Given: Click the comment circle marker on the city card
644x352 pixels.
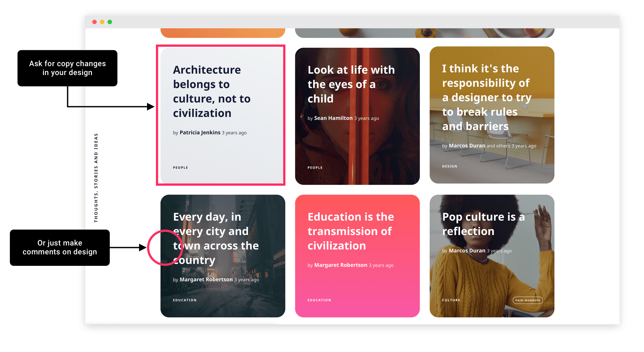Looking at the screenshot, I should pos(165,247).
